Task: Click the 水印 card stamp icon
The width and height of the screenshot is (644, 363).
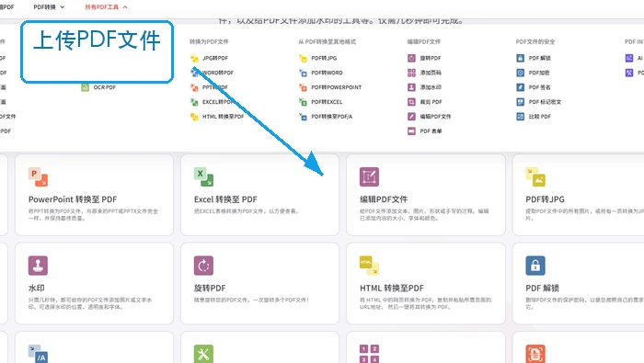Action: (x=39, y=266)
